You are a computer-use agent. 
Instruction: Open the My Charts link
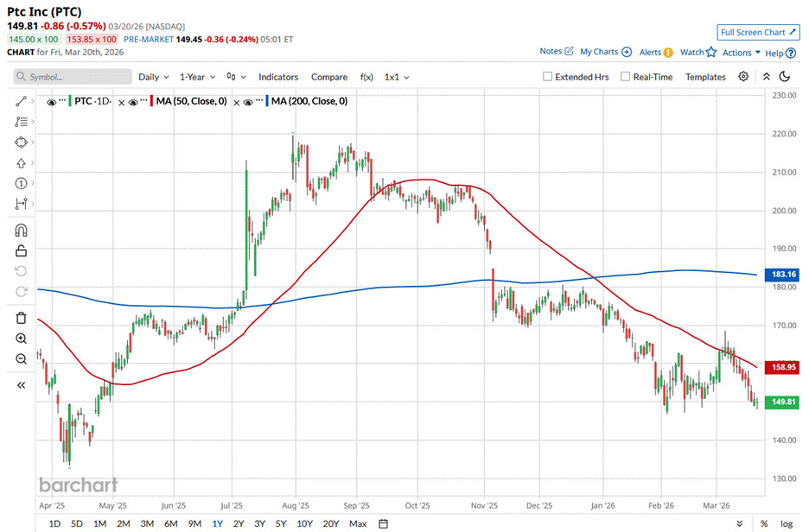605,52
